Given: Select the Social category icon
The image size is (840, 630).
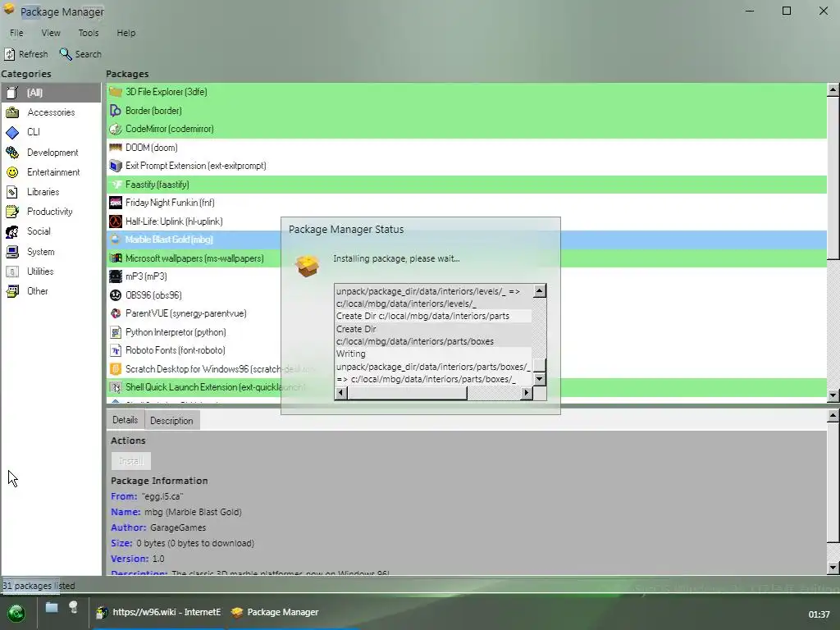Looking at the screenshot, I should click(12, 231).
